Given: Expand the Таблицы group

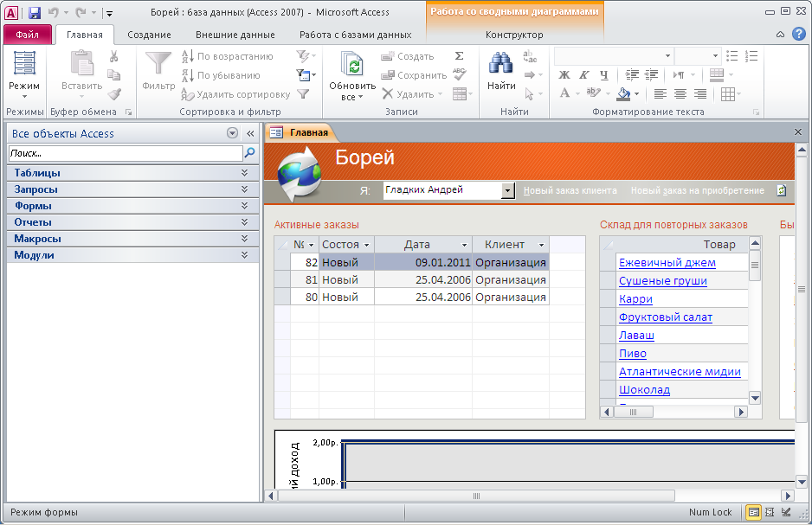Looking at the screenshot, I should [x=132, y=173].
